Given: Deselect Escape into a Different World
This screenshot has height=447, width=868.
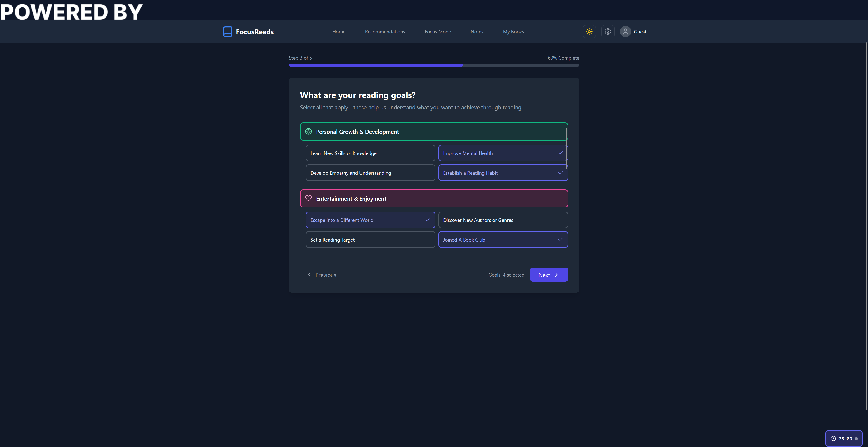Looking at the screenshot, I should point(370,220).
